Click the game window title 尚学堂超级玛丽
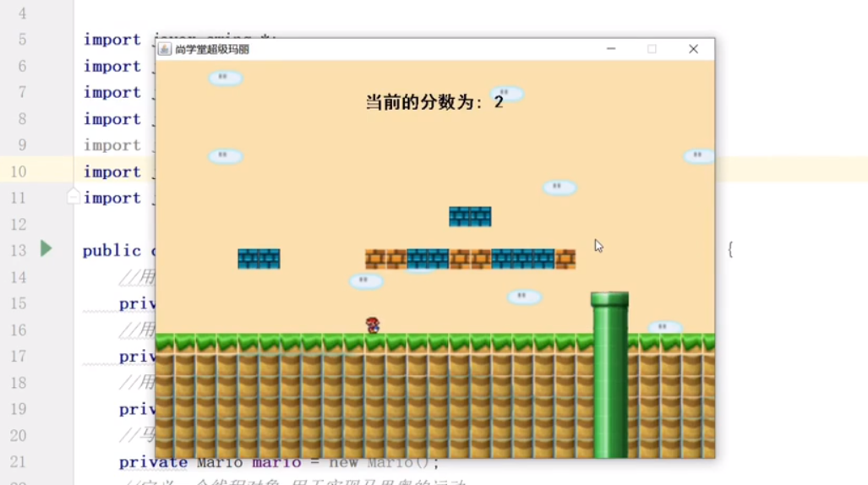868x485 pixels. click(x=212, y=49)
